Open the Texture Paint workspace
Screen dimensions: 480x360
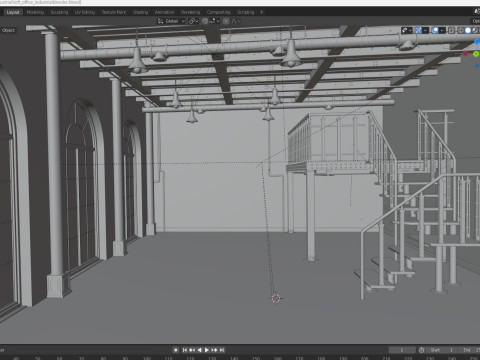(114, 12)
